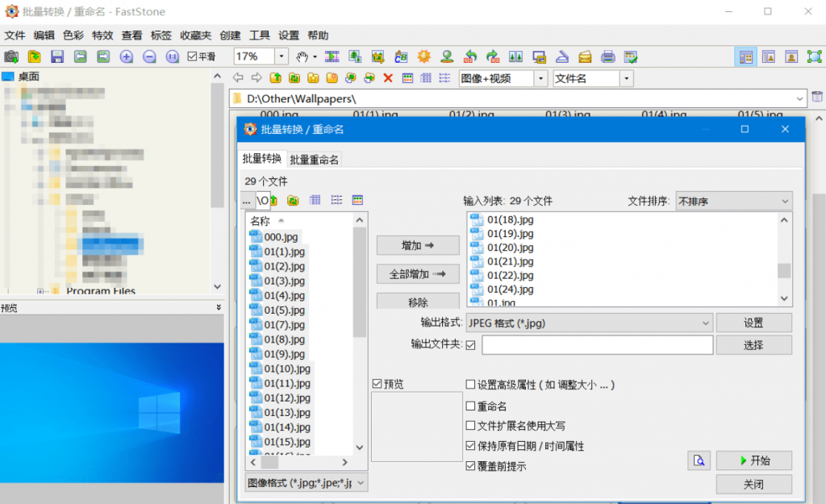
Task: Uncheck 保持原有日期 / 时间属性 checkbox
Action: click(470, 446)
